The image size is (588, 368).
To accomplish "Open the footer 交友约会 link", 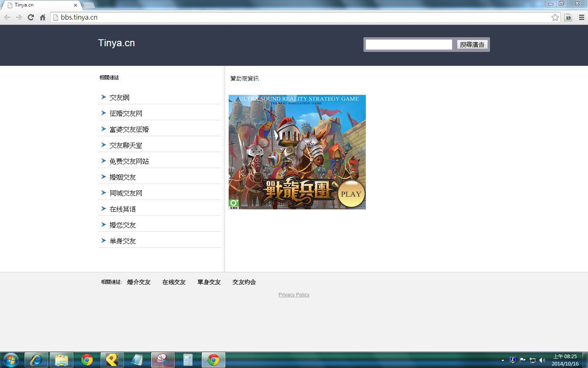I will click(244, 282).
